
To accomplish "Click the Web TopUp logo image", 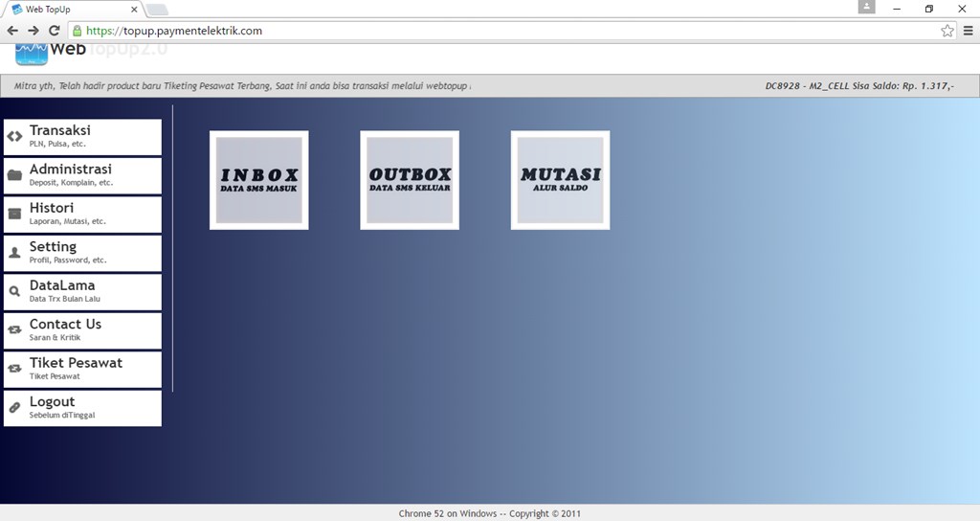I will click(x=32, y=53).
